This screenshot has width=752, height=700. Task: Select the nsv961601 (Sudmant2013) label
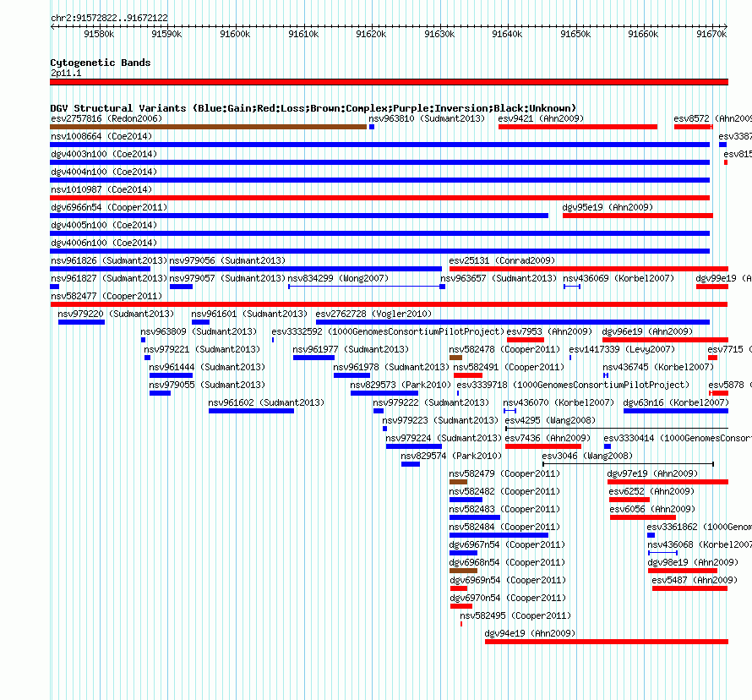coord(249,314)
